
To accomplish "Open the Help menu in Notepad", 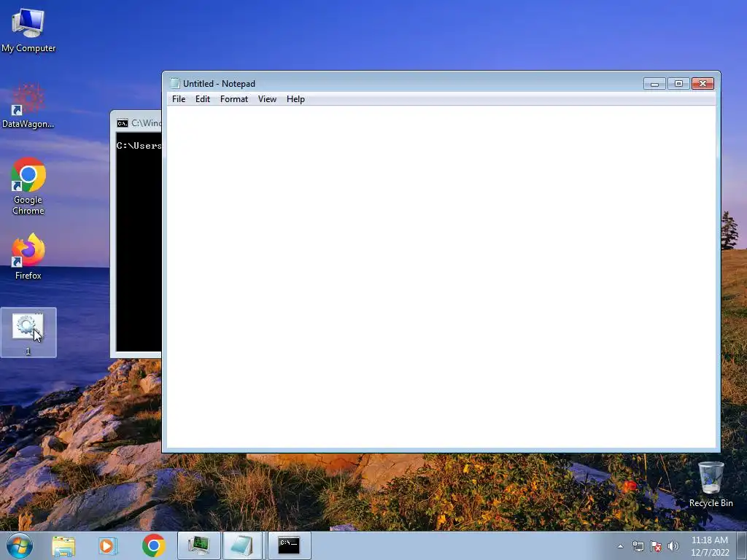I will tap(295, 99).
